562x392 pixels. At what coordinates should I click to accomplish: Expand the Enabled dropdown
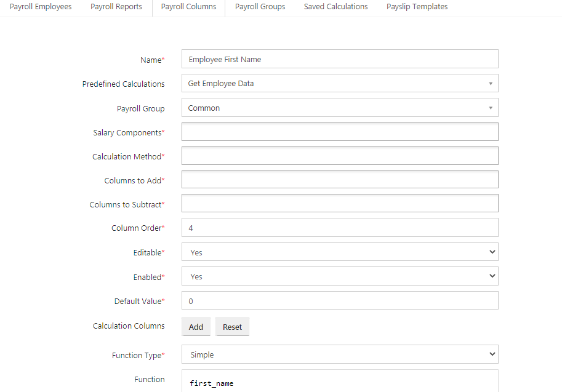(x=340, y=276)
